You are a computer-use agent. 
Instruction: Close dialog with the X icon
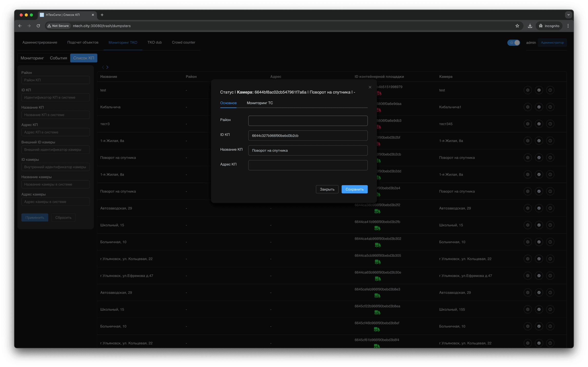click(x=370, y=87)
